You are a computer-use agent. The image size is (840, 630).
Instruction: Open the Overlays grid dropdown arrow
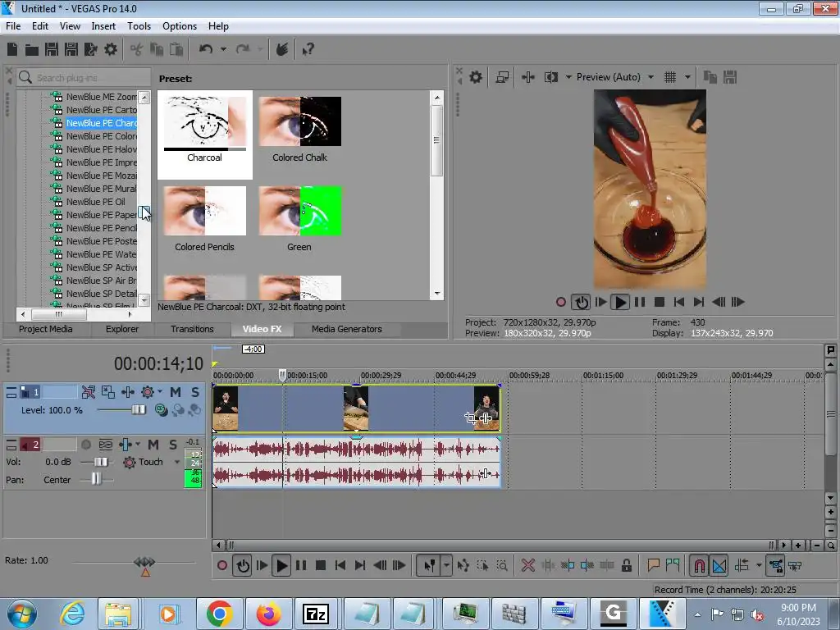click(687, 77)
